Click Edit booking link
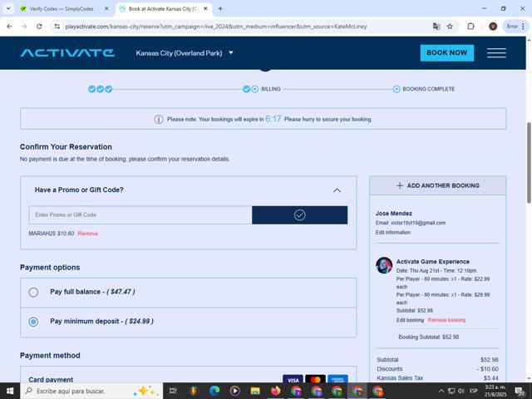 point(410,320)
